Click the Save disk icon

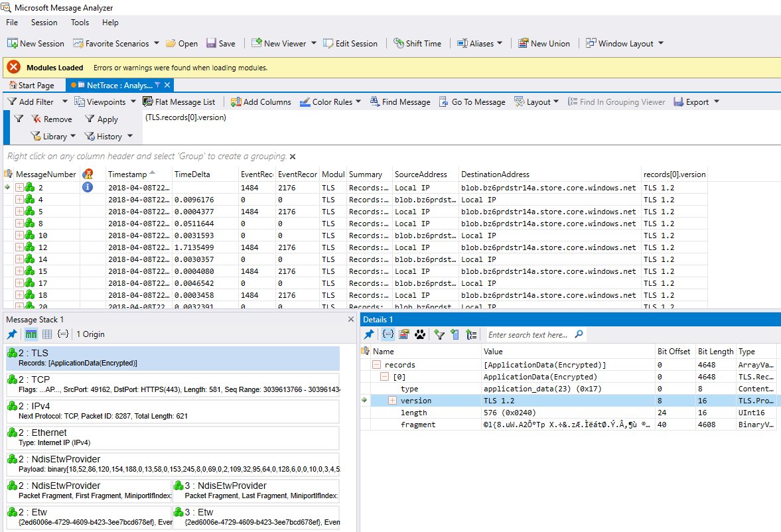point(211,43)
